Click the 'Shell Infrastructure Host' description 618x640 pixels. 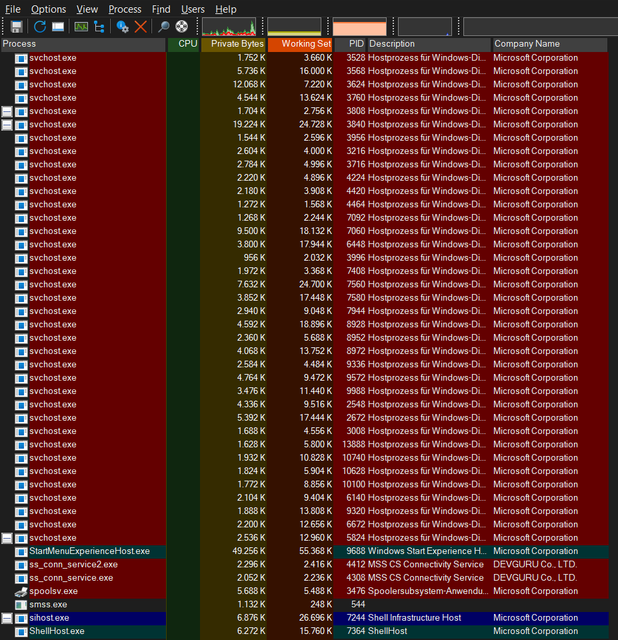414,618
